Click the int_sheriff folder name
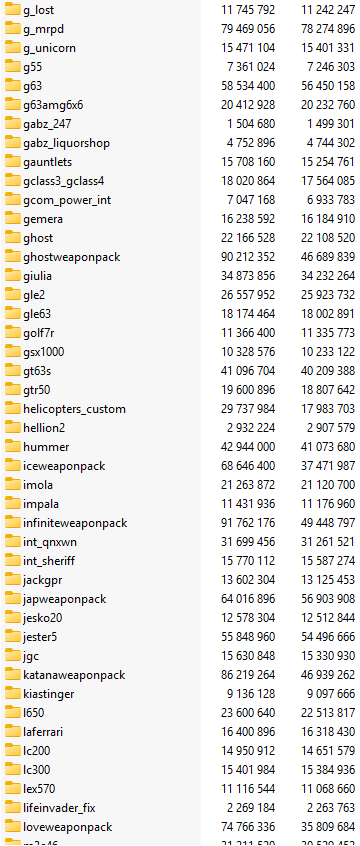 click(49, 561)
